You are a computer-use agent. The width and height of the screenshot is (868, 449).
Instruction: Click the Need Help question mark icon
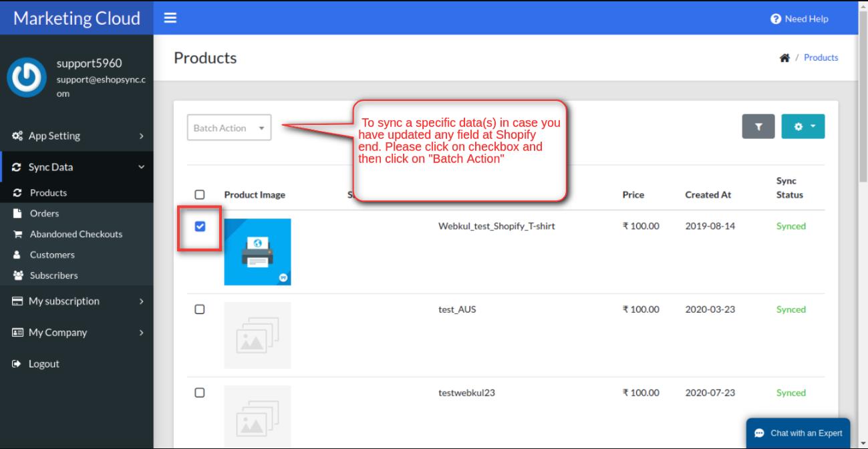pos(776,19)
